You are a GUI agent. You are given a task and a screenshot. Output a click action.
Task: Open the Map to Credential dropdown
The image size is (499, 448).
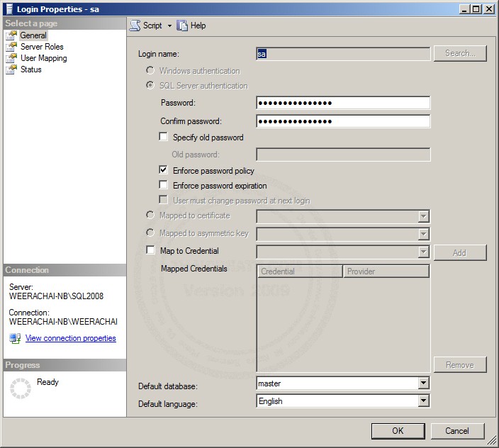coord(423,252)
